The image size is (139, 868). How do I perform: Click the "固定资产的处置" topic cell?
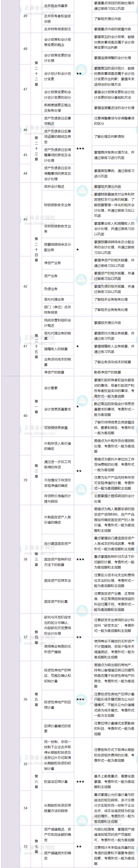[58, 601]
